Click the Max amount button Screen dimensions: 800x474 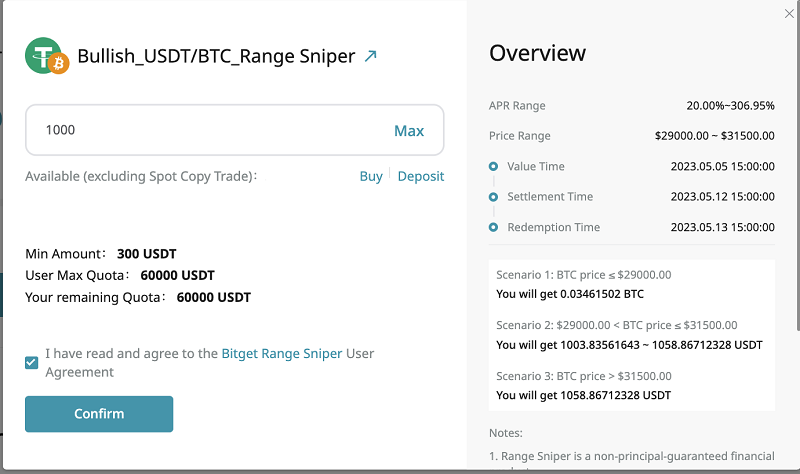tap(409, 131)
